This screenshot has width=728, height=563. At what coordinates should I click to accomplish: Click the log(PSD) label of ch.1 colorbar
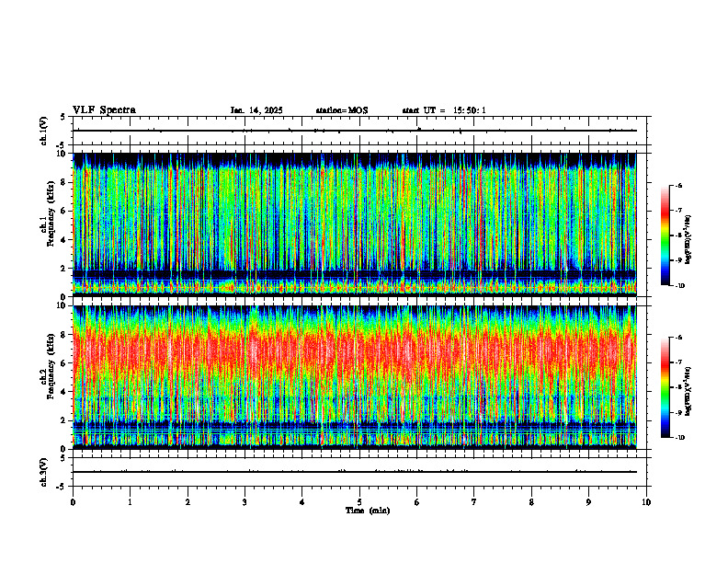[x=688, y=240]
